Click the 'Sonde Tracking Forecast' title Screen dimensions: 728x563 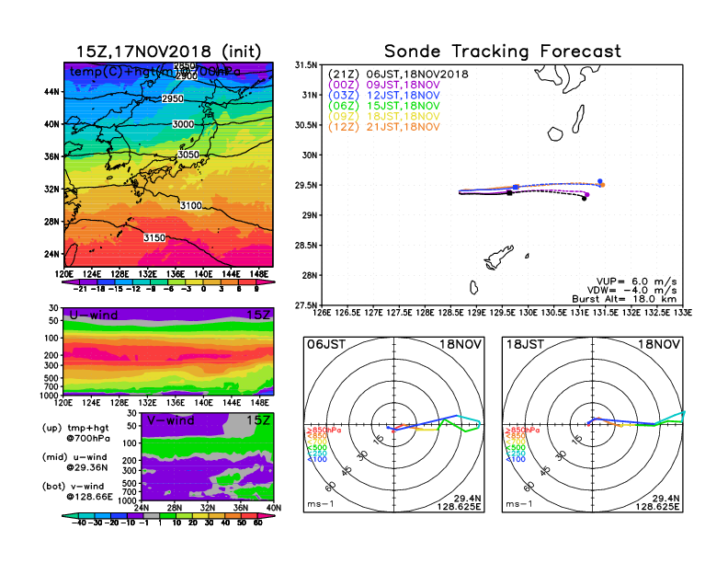[x=503, y=52]
